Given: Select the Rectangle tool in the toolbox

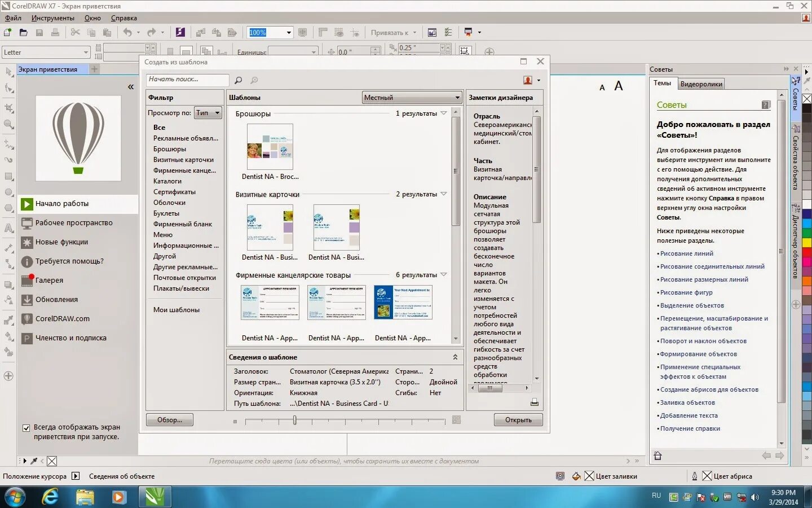Looking at the screenshot, I should click(8, 177).
